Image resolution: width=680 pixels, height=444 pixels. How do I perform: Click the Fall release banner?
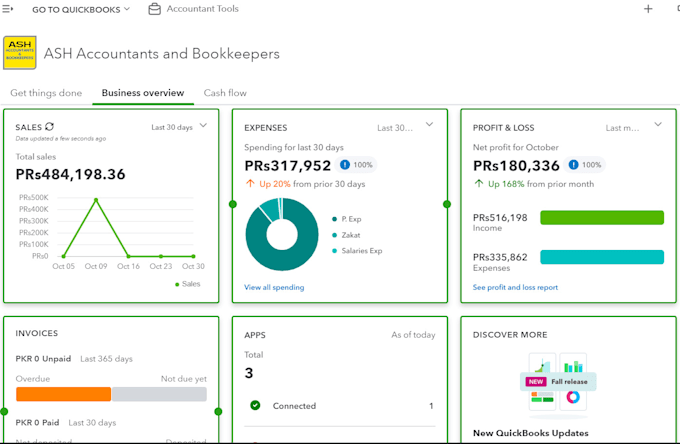558,382
